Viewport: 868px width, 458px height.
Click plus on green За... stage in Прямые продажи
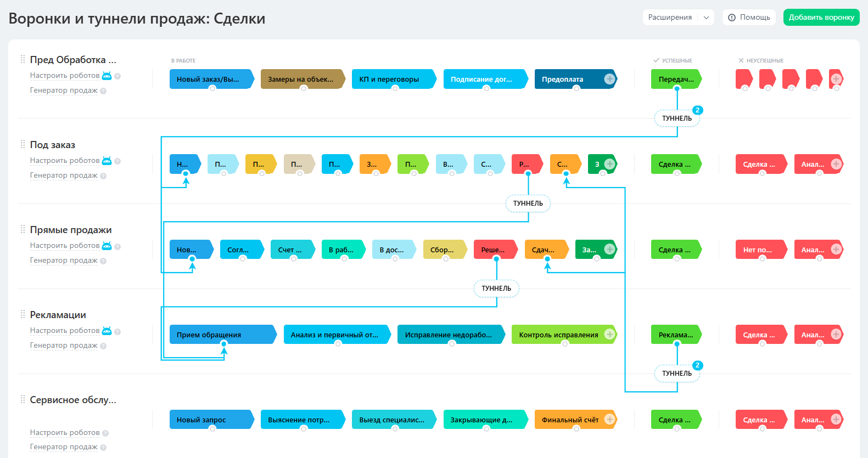(609, 249)
